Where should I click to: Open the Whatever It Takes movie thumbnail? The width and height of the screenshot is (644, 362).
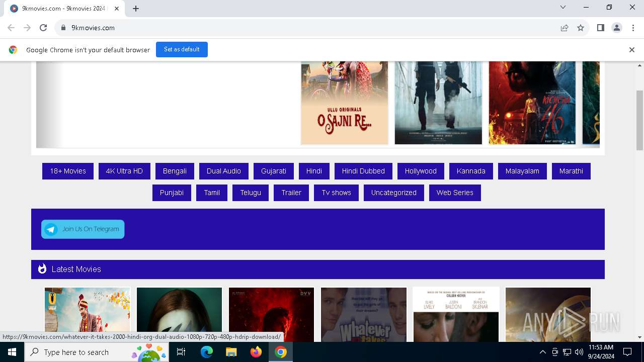pyautogui.click(x=364, y=314)
